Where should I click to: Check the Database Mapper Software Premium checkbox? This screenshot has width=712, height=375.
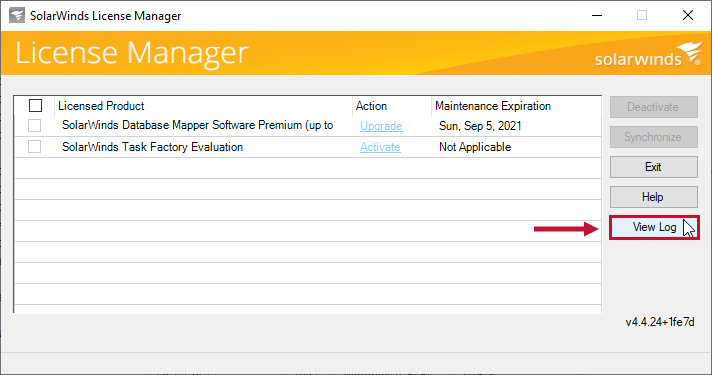point(35,125)
